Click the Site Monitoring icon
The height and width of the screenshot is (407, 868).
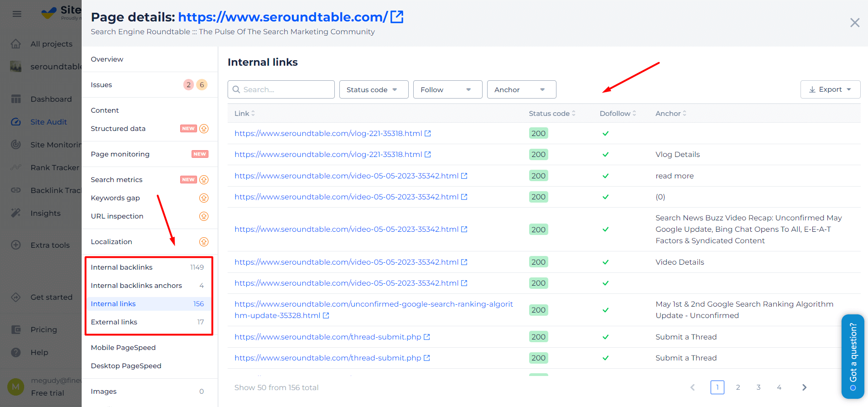point(16,145)
